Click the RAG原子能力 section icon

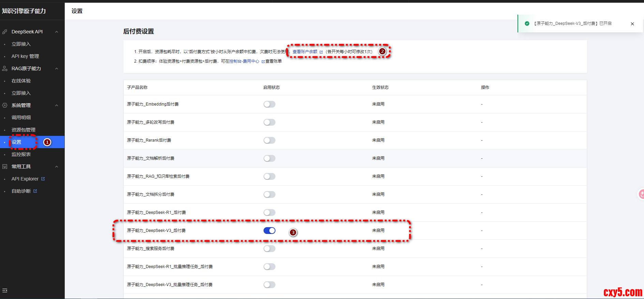tap(5, 68)
